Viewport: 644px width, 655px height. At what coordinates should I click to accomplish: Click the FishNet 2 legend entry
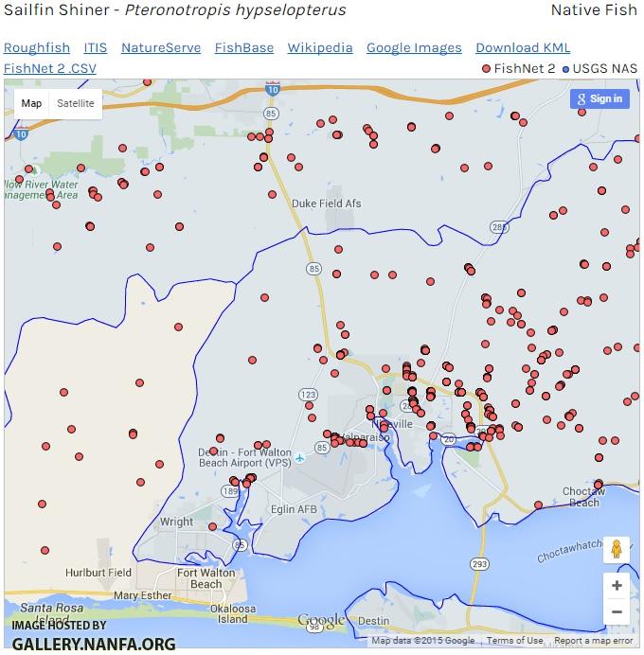pos(519,68)
